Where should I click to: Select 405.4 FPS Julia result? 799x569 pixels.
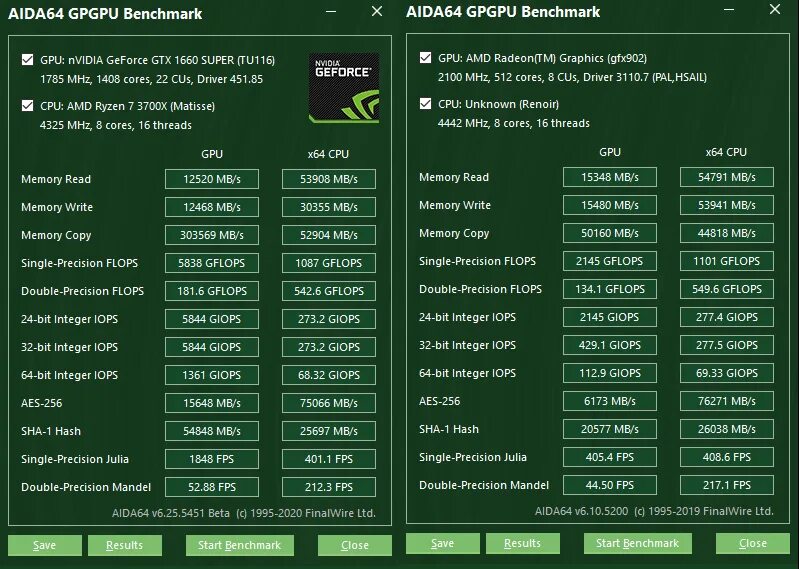click(x=610, y=457)
